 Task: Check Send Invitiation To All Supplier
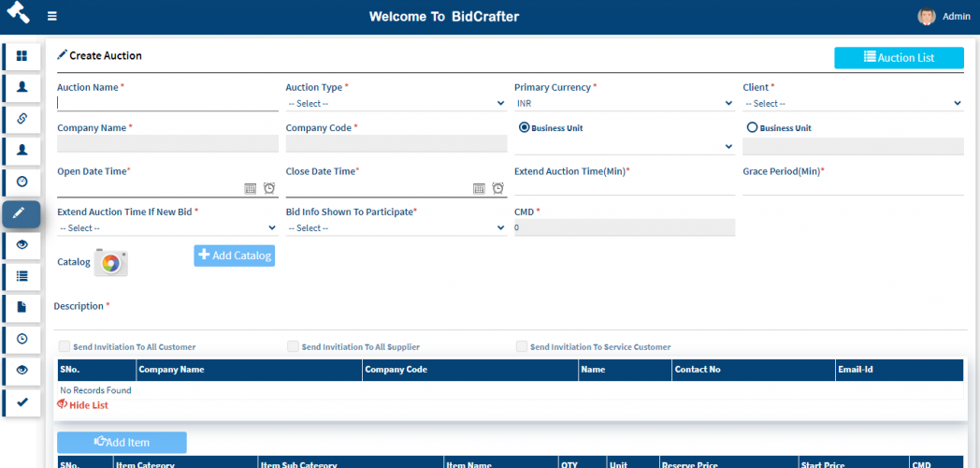[293, 346]
